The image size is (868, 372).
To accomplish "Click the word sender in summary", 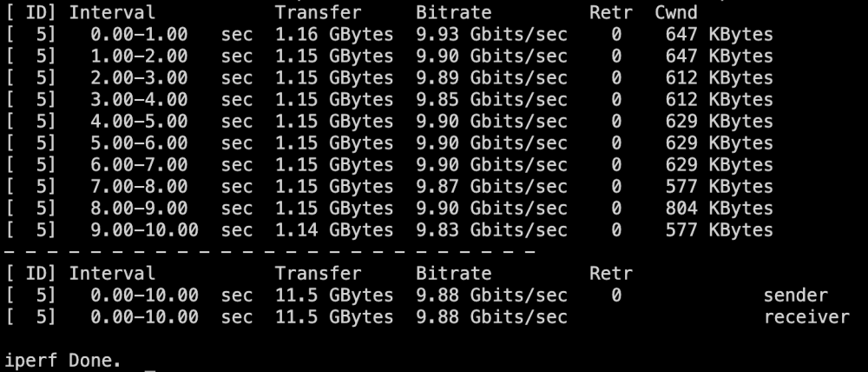I will point(795,296).
